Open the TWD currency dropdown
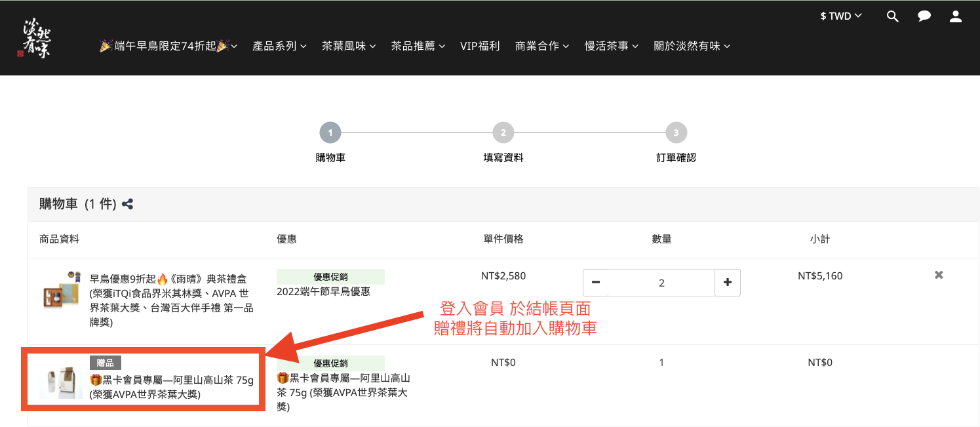980x427 pixels. click(841, 16)
